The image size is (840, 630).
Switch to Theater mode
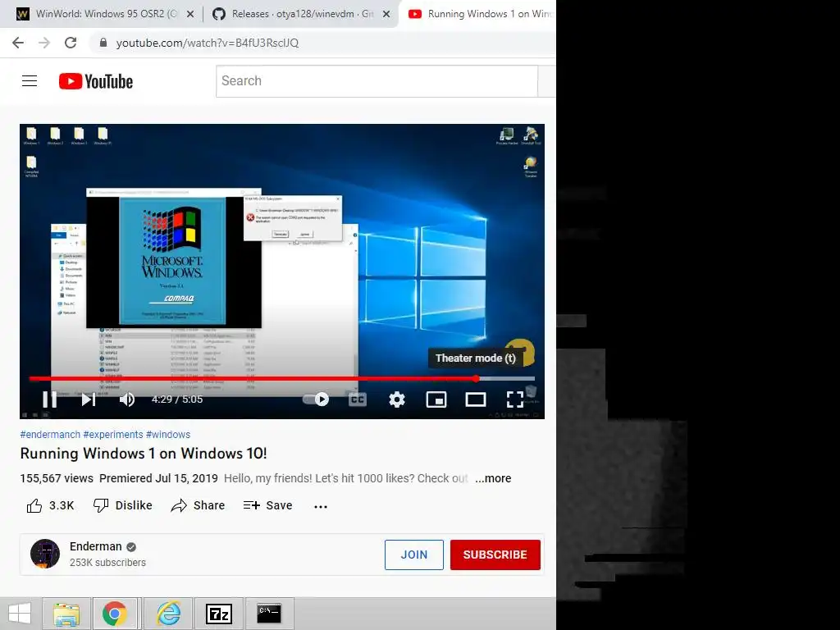tap(476, 399)
